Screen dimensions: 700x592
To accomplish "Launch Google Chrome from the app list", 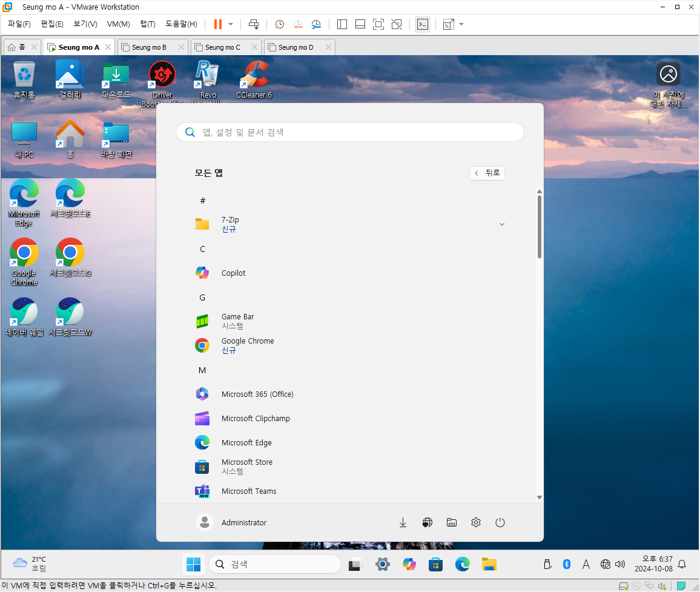I will 350,345.
